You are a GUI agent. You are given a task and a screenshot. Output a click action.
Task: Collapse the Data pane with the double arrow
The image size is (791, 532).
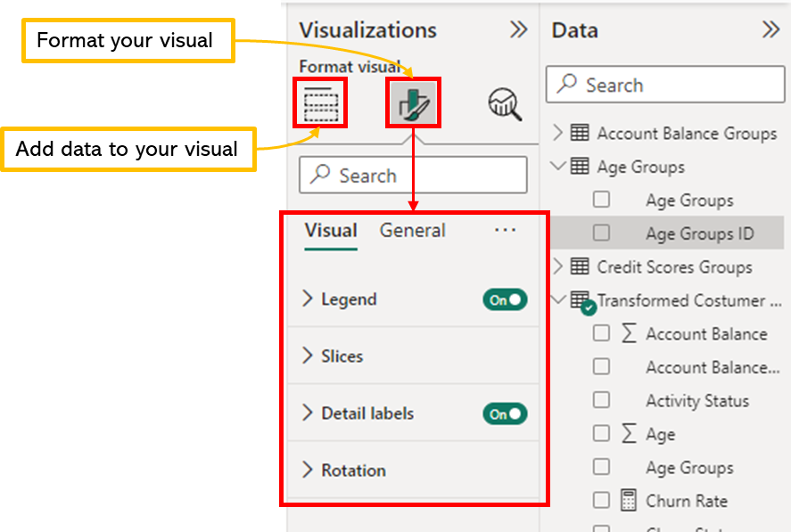click(770, 29)
